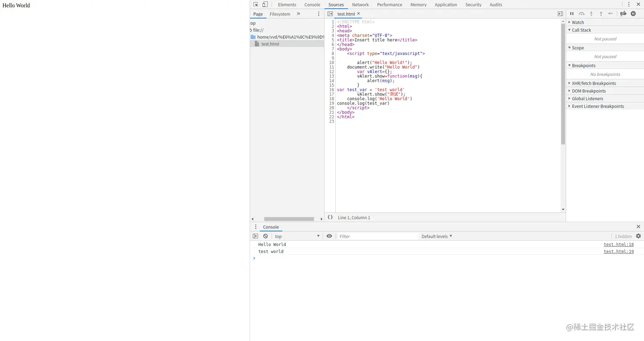Open DevTools customize three-dot menu
This screenshot has height=341, width=644.
[x=629, y=5]
